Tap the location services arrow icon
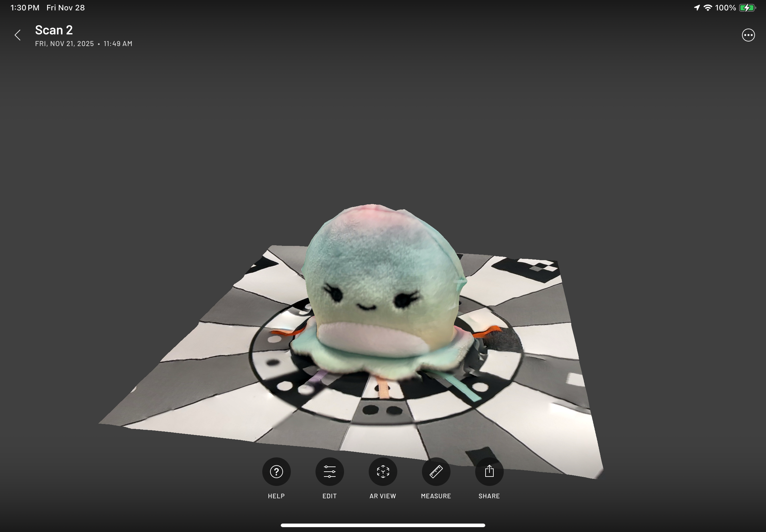 (x=697, y=8)
